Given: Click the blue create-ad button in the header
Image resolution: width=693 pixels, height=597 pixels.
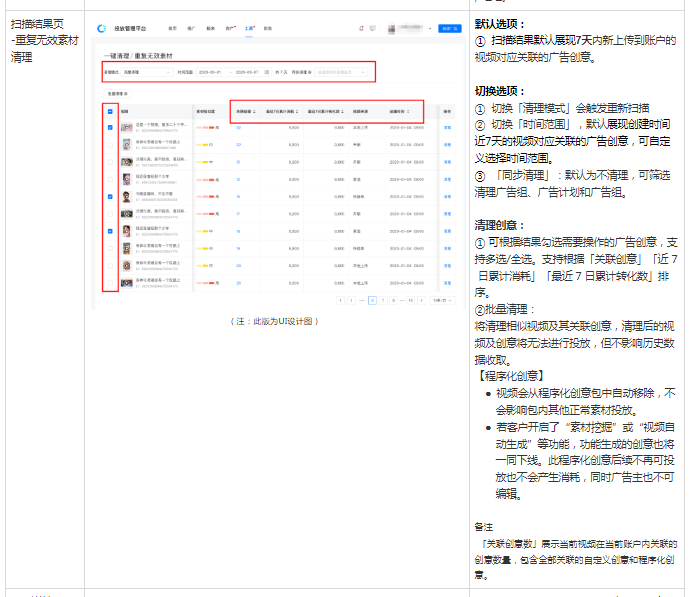Looking at the screenshot, I should (450, 28).
